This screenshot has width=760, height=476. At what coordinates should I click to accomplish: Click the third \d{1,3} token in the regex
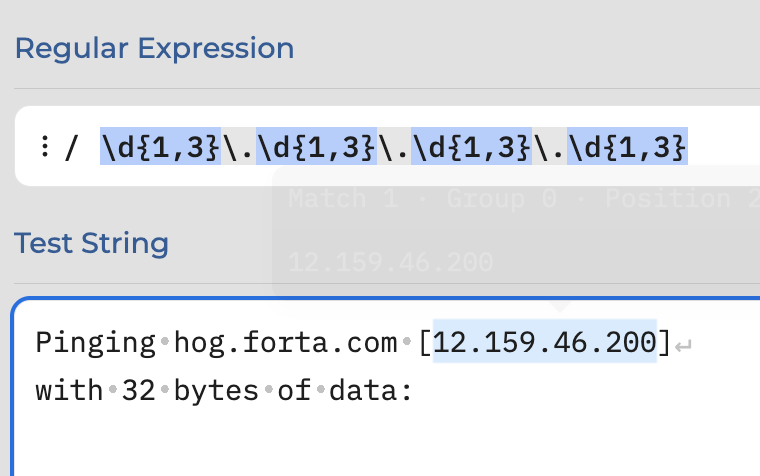tap(471, 146)
